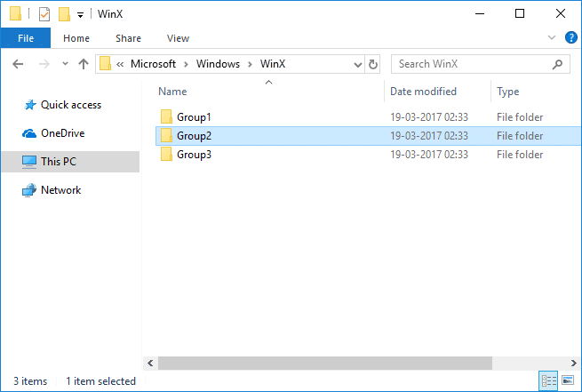Select Network in the navigation pane

(x=60, y=189)
